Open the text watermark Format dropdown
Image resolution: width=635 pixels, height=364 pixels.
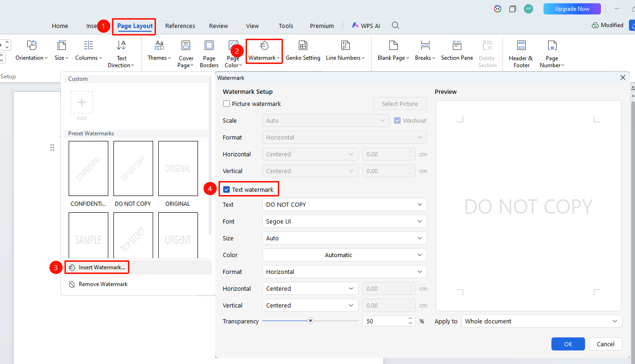pos(345,272)
